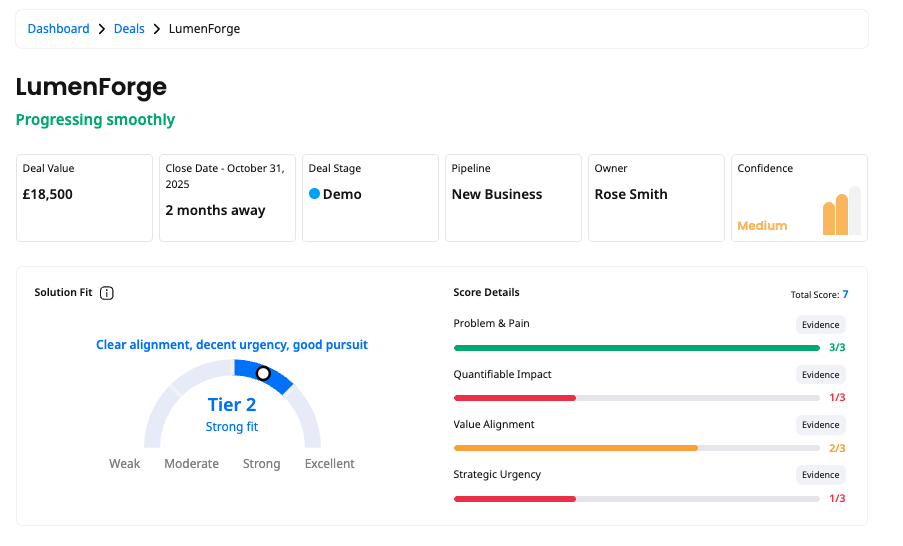Click the 3/3 score for Problem & Pain
This screenshot has width=903, height=546.
click(837, 347)
